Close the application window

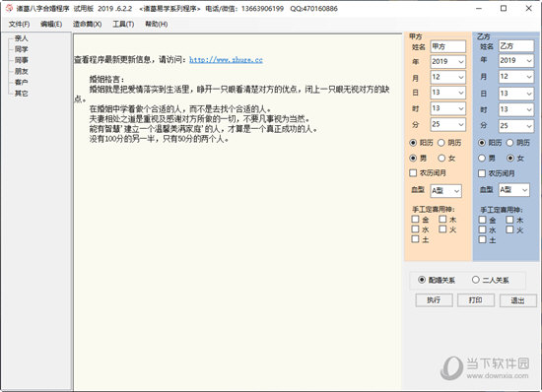click(529, 9)
